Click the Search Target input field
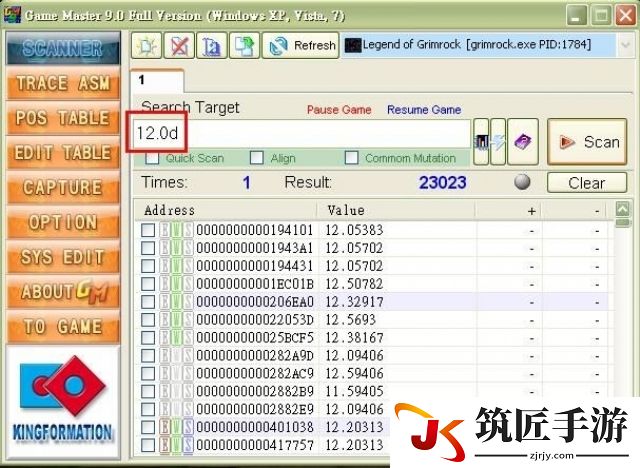This screenshot has height=468, width=640. pyautogui.click(x=302, y=134)
